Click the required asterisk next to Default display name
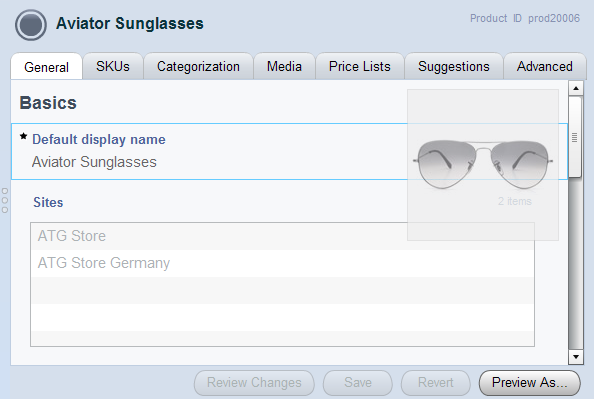 pyautogui.click(x=23, y=136)
